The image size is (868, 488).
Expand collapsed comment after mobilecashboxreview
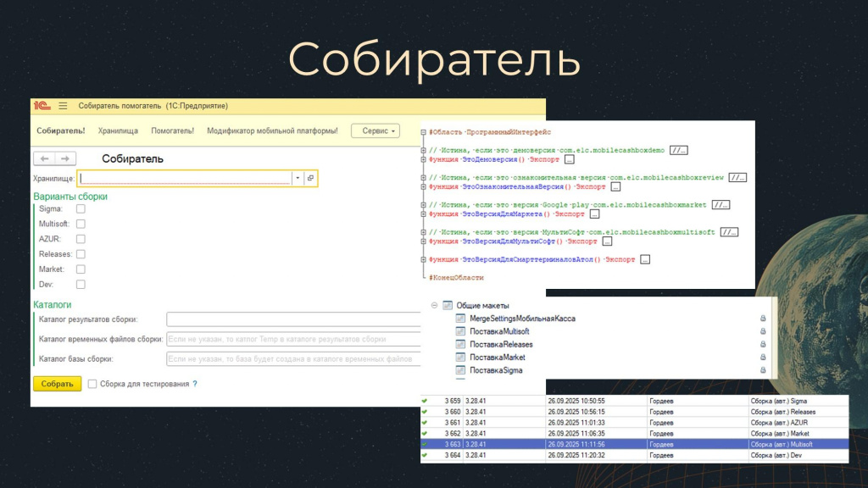[x=738, y=178]
